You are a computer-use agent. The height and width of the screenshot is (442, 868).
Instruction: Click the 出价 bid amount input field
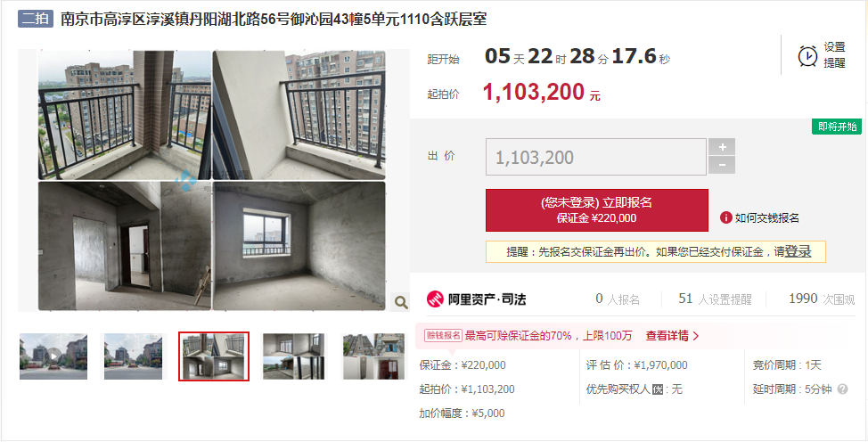[595, 157]
